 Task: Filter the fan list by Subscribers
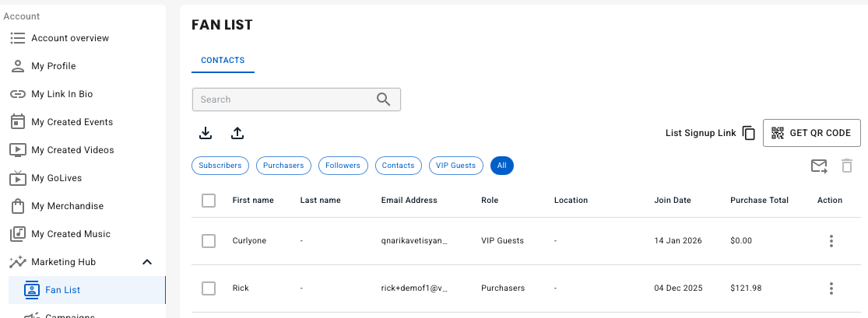[x=220, y=166]
